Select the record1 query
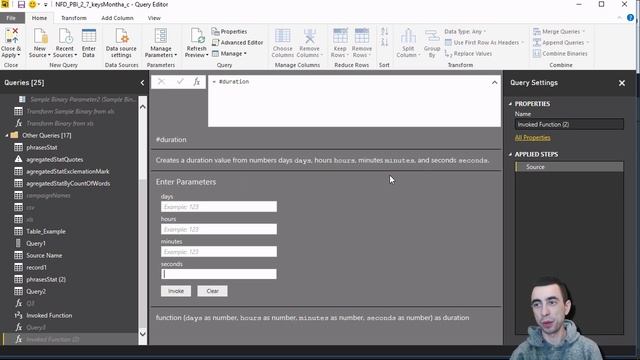 (36, 267)
